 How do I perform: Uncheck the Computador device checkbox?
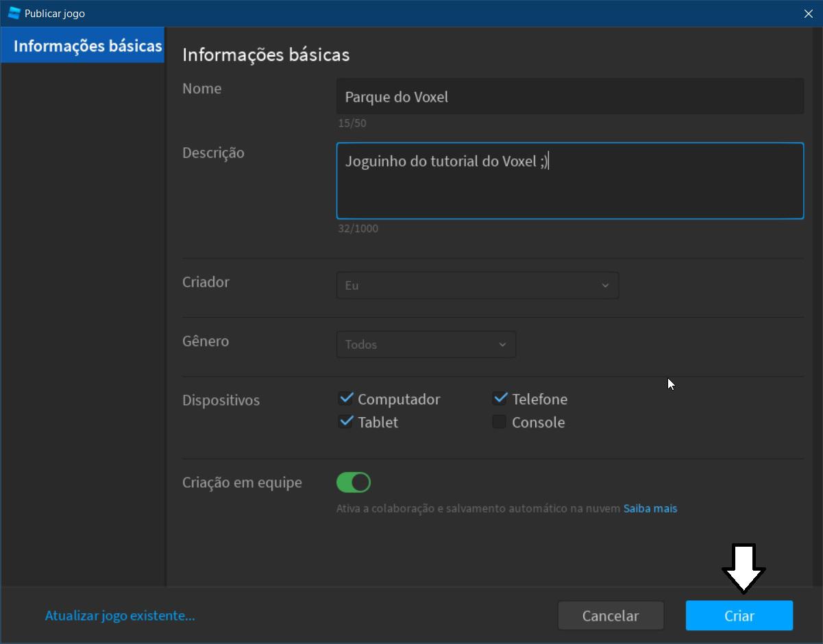click(346, 399)
